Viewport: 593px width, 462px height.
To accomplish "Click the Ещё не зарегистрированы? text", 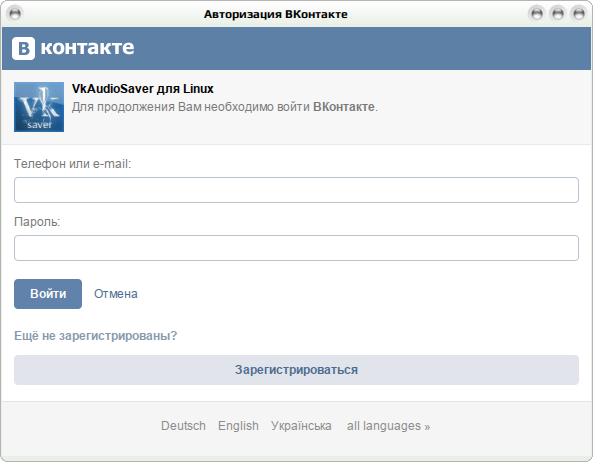I will 96,336.
